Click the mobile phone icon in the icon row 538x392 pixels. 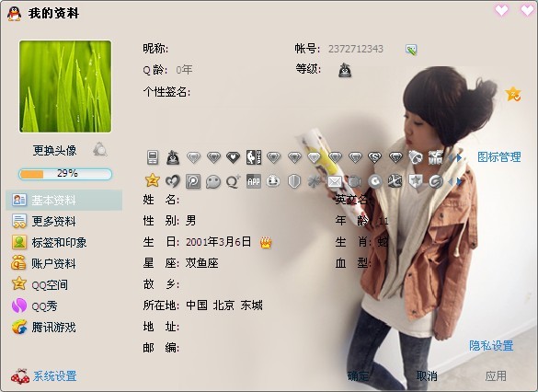click(153, 157)
